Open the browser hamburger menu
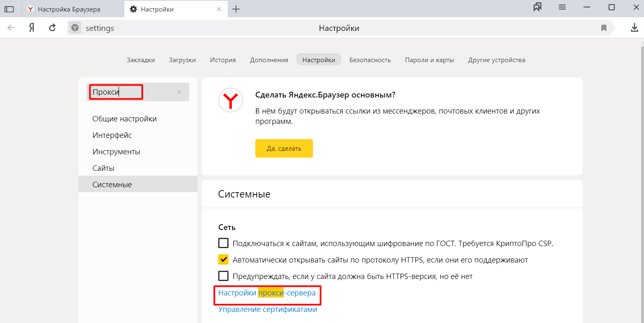644x323 pixels. [x=562, y=7]
